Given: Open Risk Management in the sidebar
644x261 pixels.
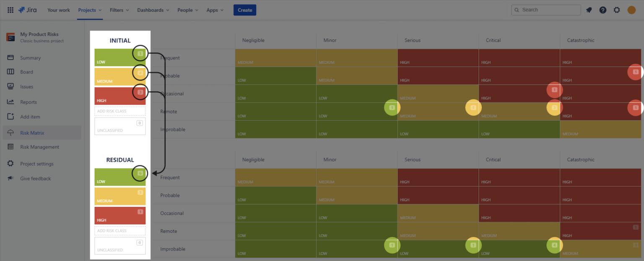Looking at the screenshot, I should pos(39,147).
